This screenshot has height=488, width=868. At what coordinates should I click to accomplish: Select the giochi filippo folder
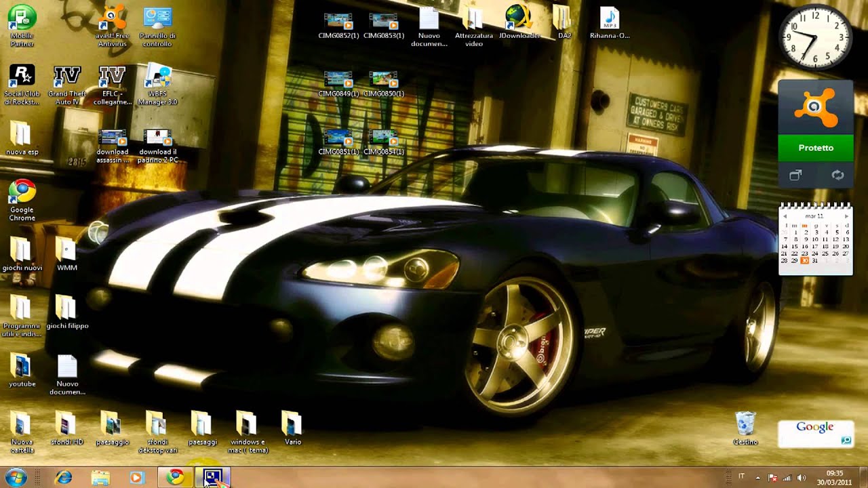click(67, 312)
